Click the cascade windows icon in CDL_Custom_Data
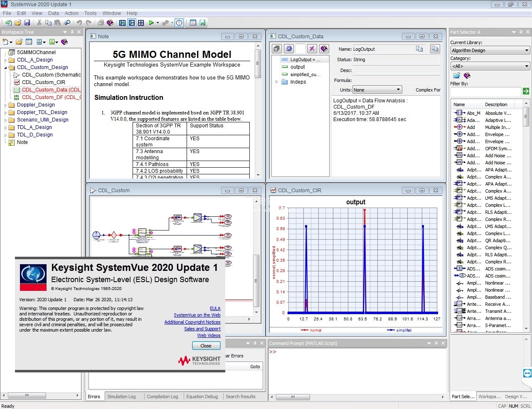 click(x=277, y=49)
